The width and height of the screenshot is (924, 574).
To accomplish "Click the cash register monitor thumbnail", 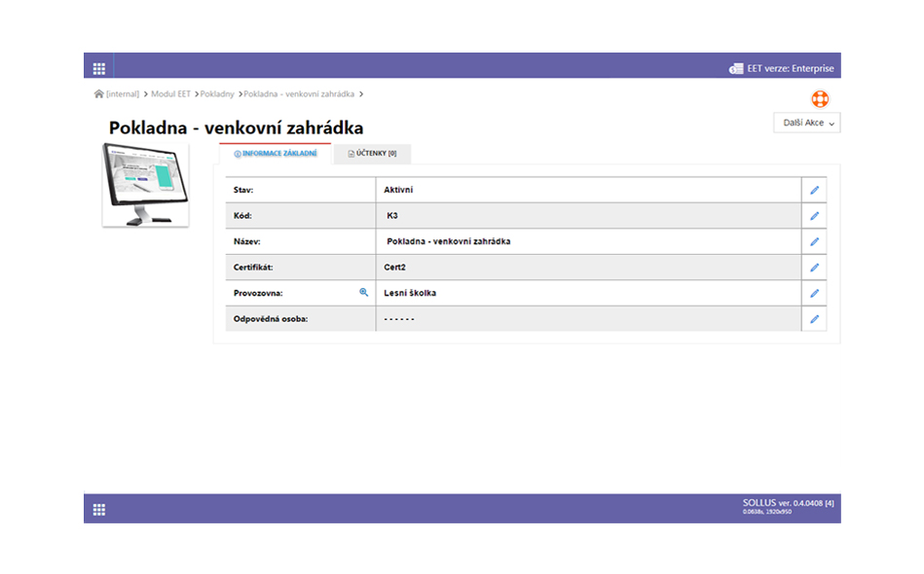I will [145, 184].
